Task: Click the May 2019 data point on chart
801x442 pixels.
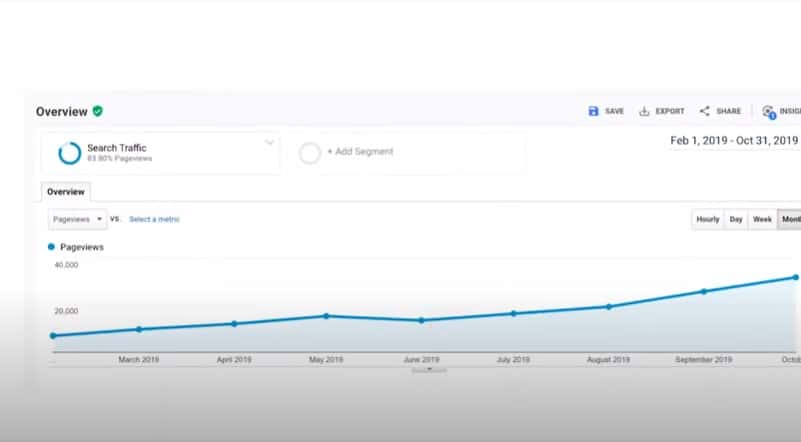Action: [x=326, y=316]
